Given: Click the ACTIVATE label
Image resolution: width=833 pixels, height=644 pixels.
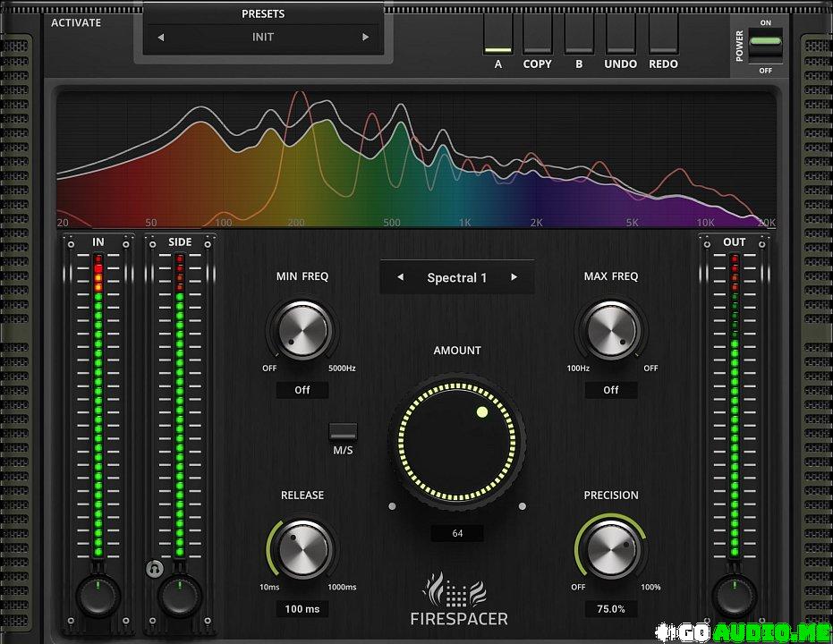Looking at the screenshot, I should pos(76,22).
